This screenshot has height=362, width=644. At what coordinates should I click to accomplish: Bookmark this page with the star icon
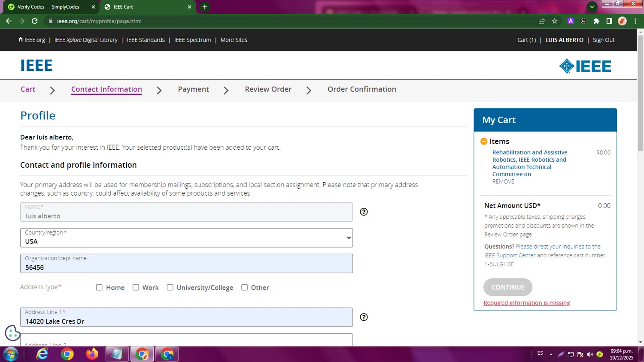tap(555, 21)
